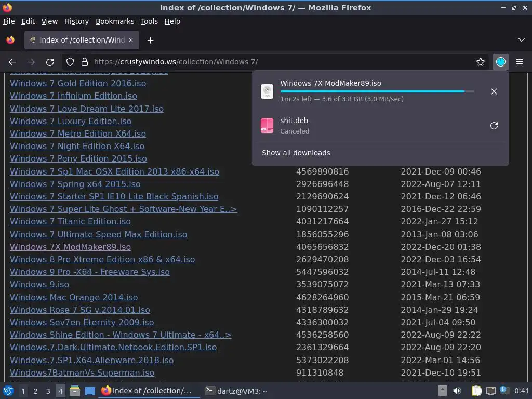Screen dimensions: 532x399
Task: Open Windows 8 Pre Xtreme Edition link
Action: 102,260
